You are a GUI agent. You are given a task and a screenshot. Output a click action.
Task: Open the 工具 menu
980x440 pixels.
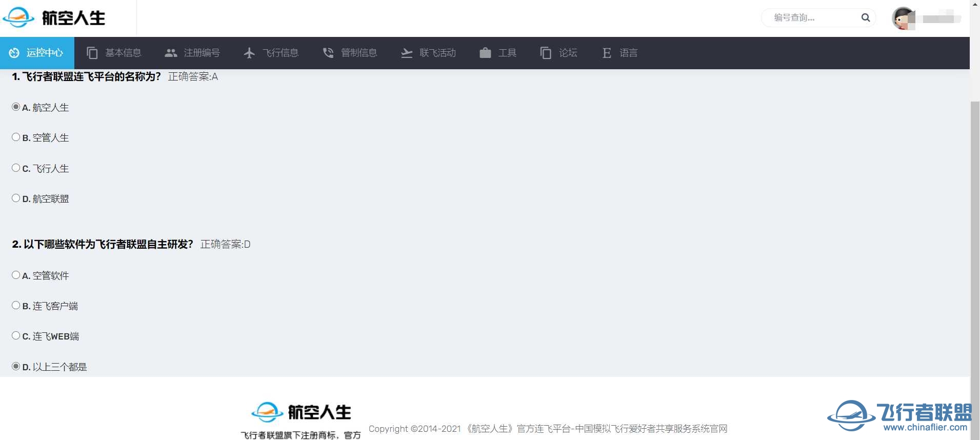pos(498,53)
